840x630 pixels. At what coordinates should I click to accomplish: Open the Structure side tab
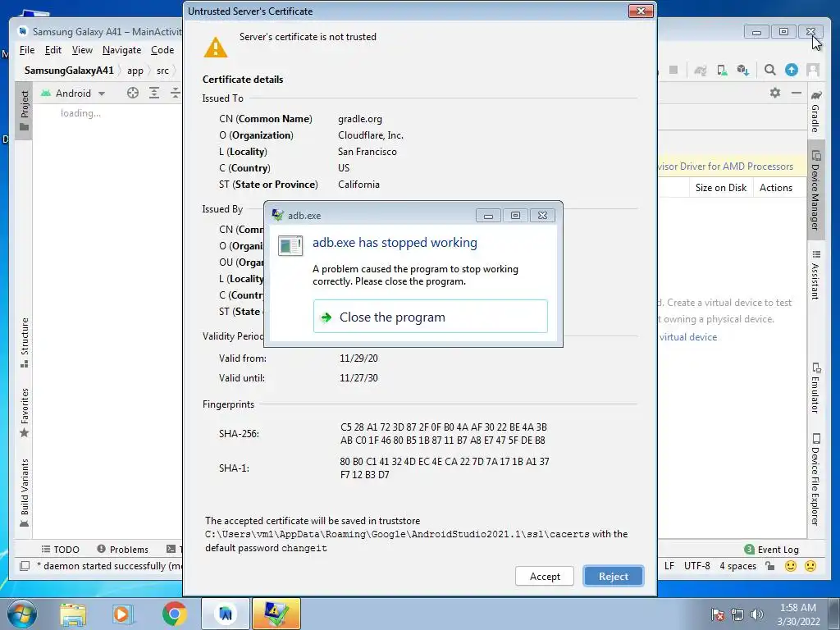click(24, 342)
